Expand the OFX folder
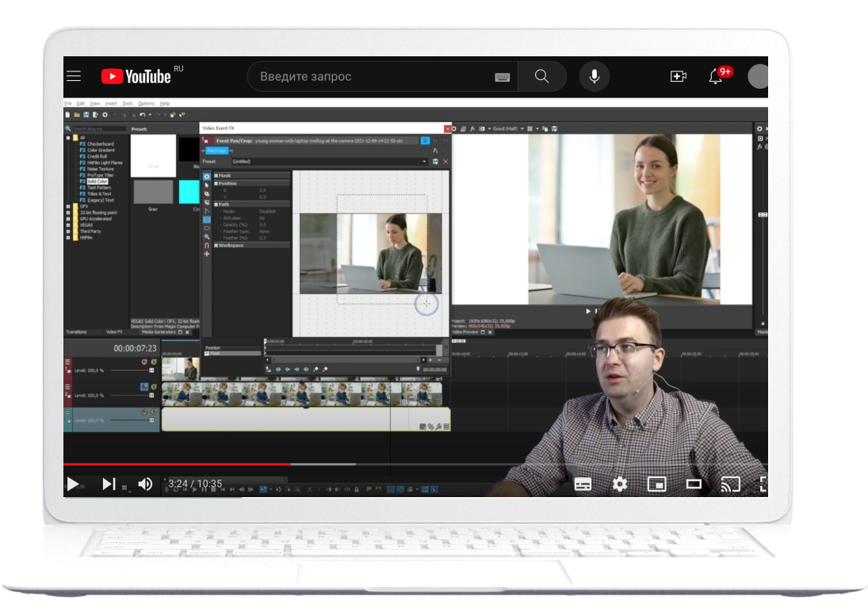Viewport: 868px width, 616px height. pyautogui.click(x=68, y=206)
